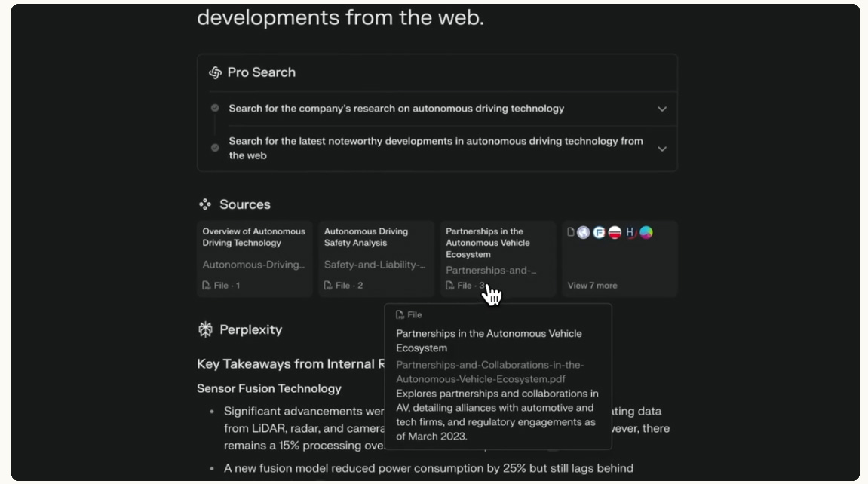Click the Perplexity answer logo icon
868x484 pixels.
coord(205,329)
